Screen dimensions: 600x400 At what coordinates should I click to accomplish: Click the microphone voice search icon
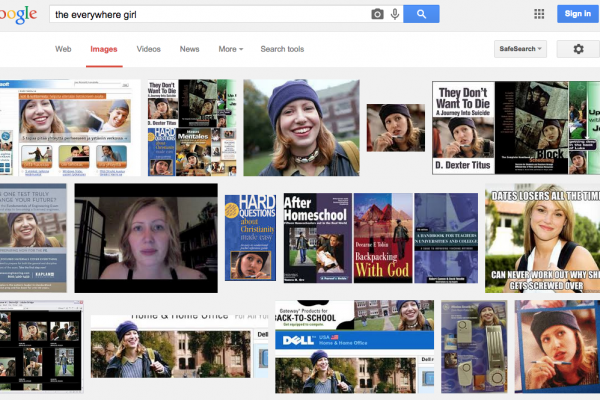click(x=395, y=14)
